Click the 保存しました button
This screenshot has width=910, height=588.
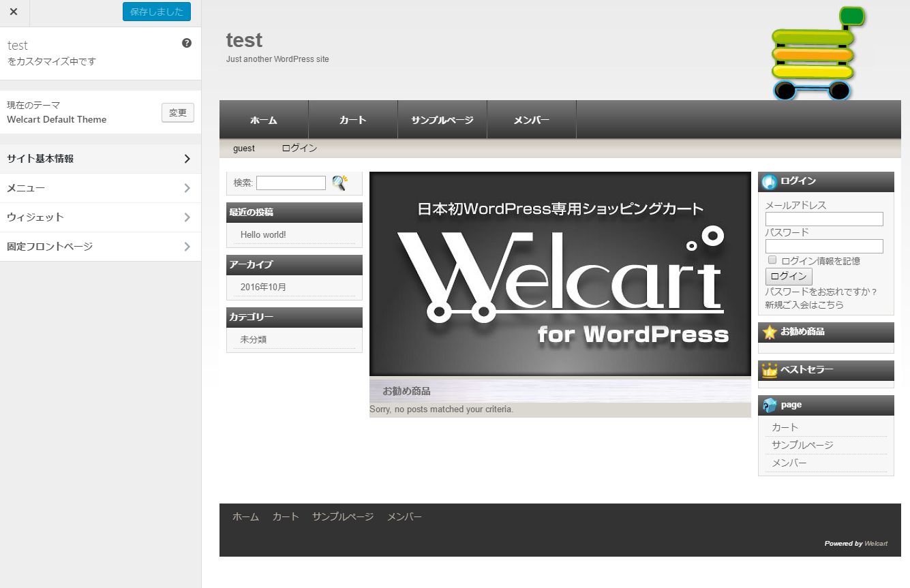[157, 12]
